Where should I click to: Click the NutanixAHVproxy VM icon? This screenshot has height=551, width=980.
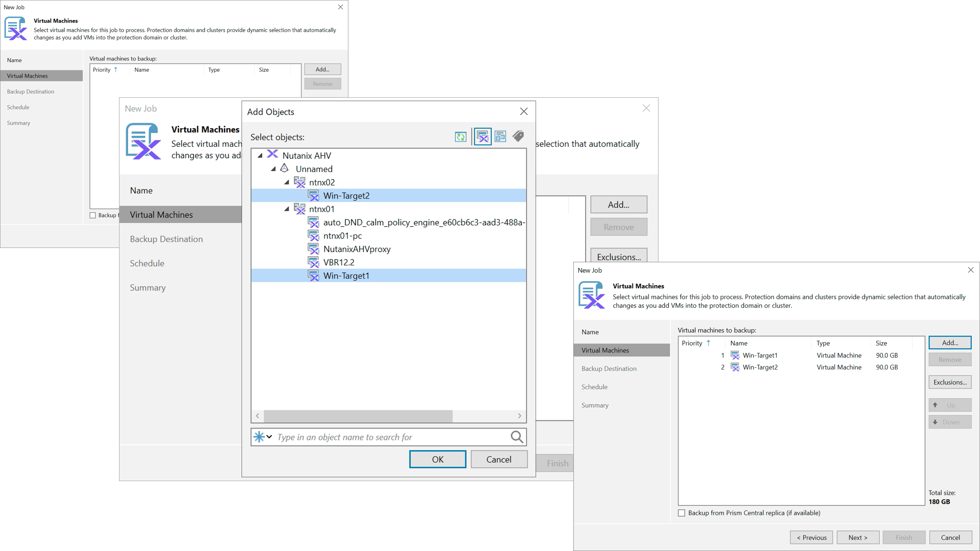point(314,249)
